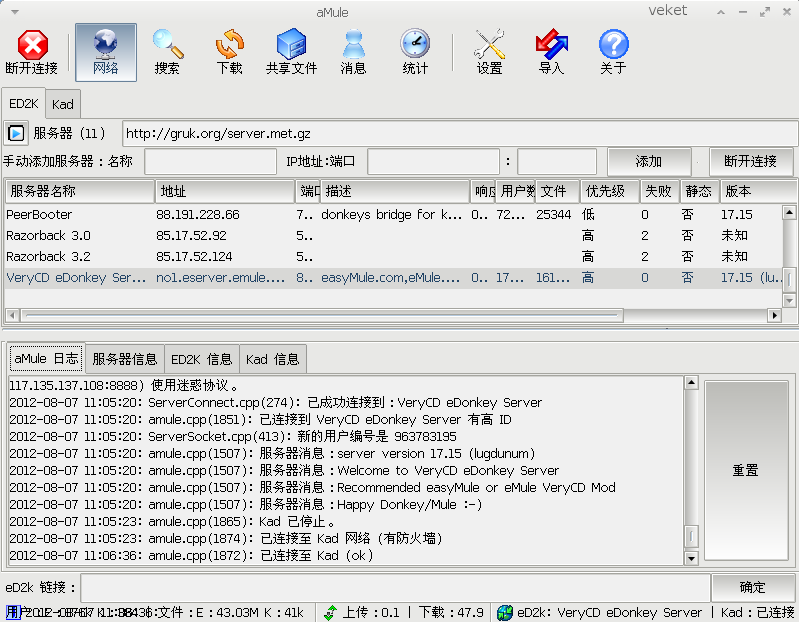Click the log panel vertical scrollbar thumb
The height and width of the screenshot is (622, 799).
(x=691, y=535)
